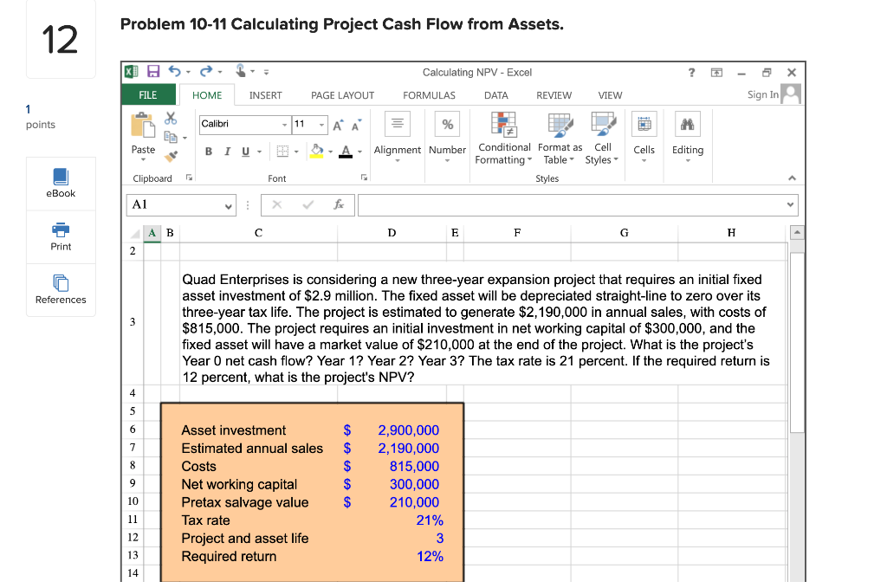Toggle bold formatting
The image size is (887, 588).
(208, 151)
